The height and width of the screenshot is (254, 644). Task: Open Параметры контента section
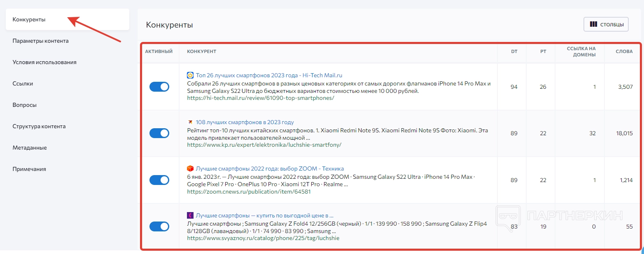pos(40,41)
